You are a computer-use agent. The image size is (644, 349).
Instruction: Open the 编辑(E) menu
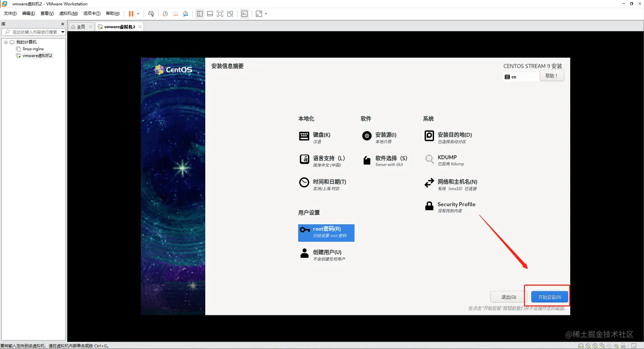point(29,13)
